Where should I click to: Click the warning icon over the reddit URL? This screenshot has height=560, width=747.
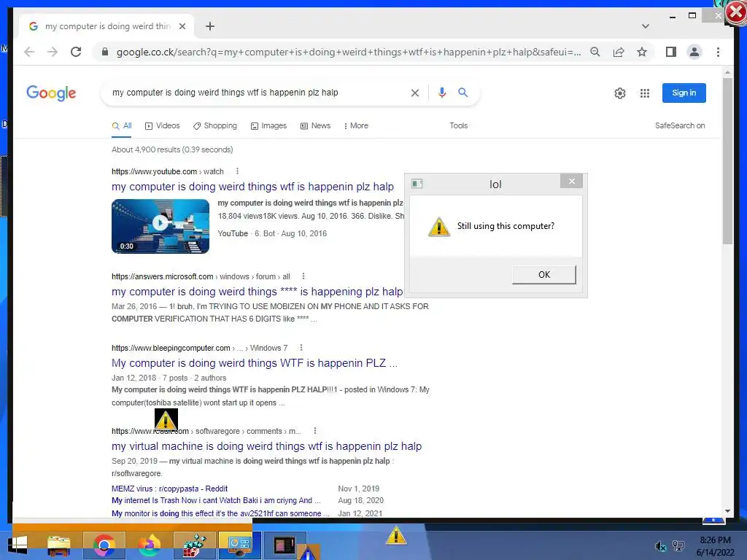coord(166,420)
